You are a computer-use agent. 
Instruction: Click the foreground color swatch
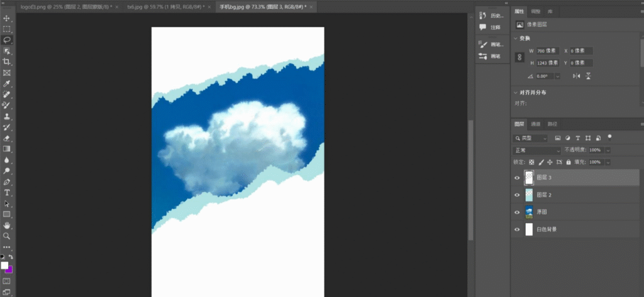[4, 266]
